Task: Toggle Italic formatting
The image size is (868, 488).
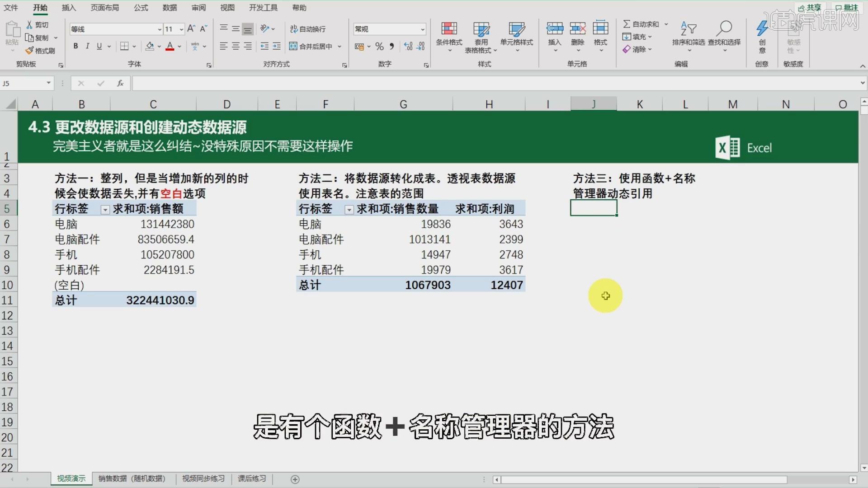Action: (87, 46)
